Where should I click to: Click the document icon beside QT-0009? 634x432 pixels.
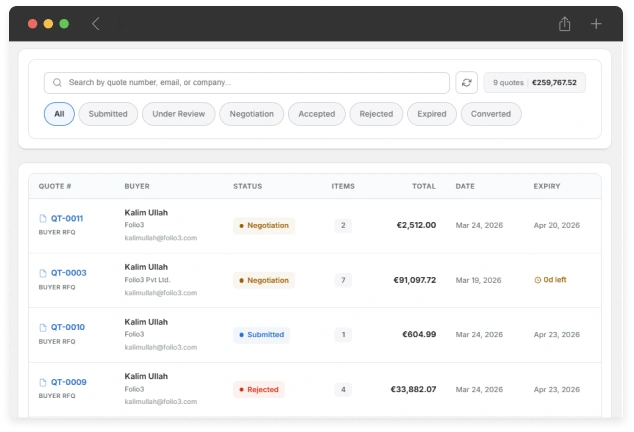pyautogui.click(x=43, y=382)
